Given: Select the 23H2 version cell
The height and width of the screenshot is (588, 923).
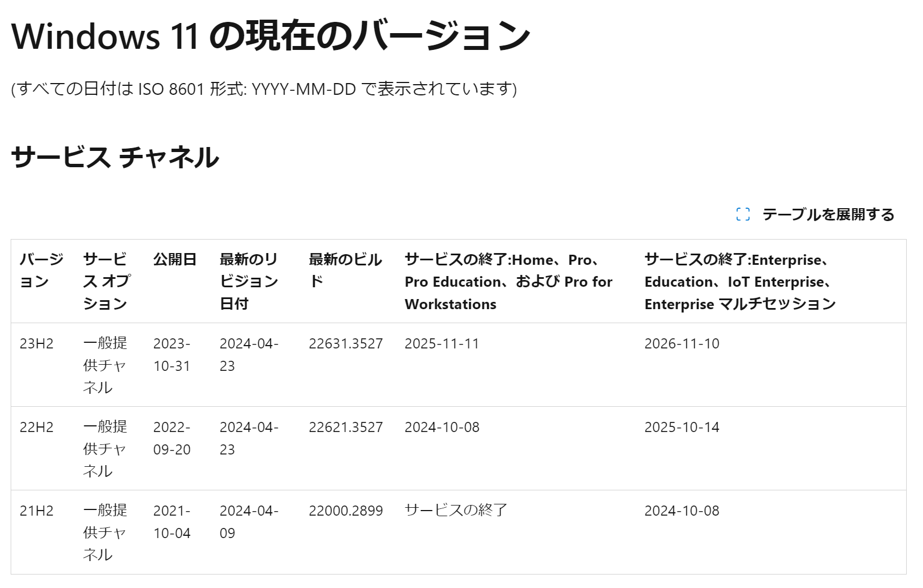Looking at the screenshot, I should (x=36, y=343).
